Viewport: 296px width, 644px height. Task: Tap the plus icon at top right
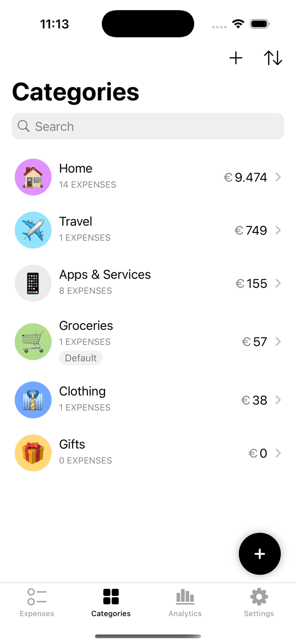[x=236, y=58]
